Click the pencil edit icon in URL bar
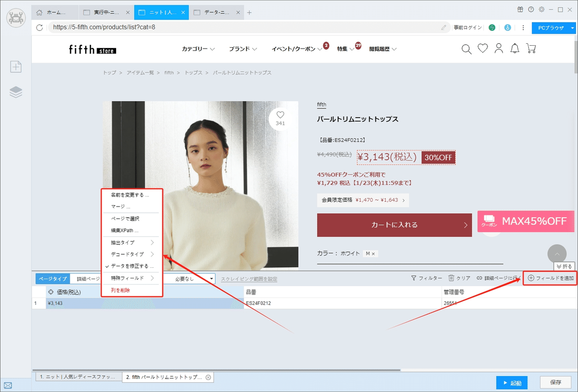The width and height of the screenshot is (578, 392). tap(444, 27)
